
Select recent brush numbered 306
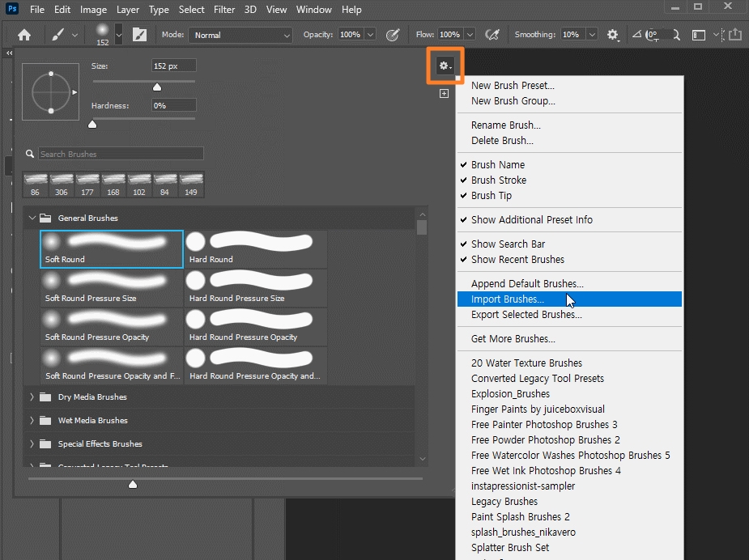62,185
